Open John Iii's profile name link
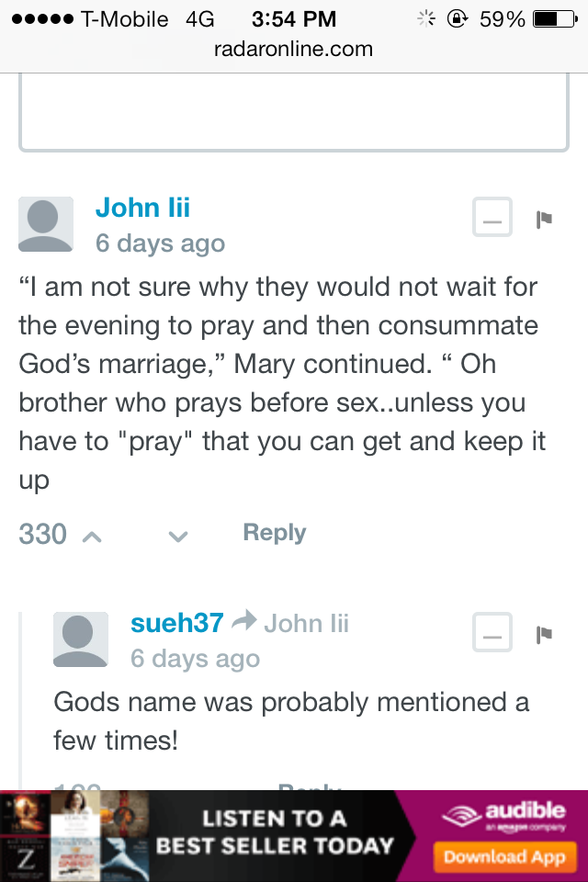This screenshot has height=882, width=588. (143, 208)
